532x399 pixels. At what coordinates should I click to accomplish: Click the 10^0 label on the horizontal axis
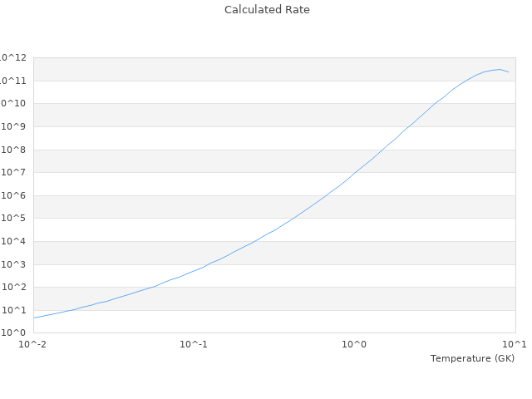(x=355, y=344)
